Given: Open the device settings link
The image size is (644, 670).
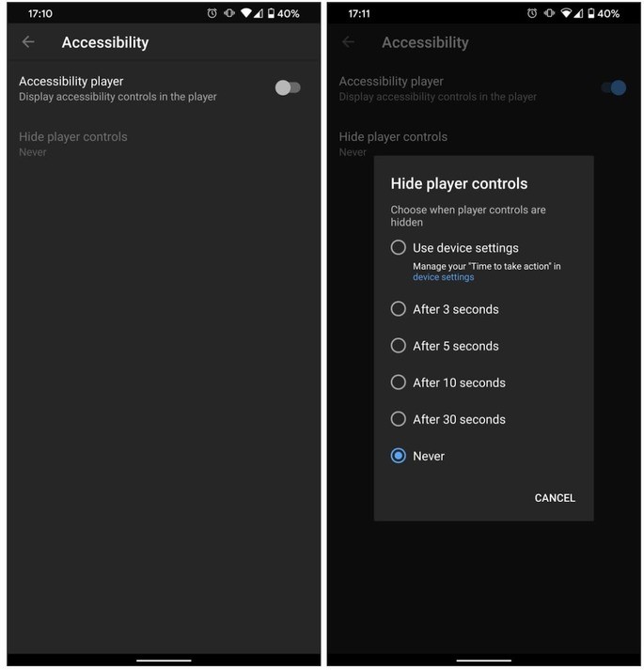Looking at the screenshot, I should tap(443, 277).
